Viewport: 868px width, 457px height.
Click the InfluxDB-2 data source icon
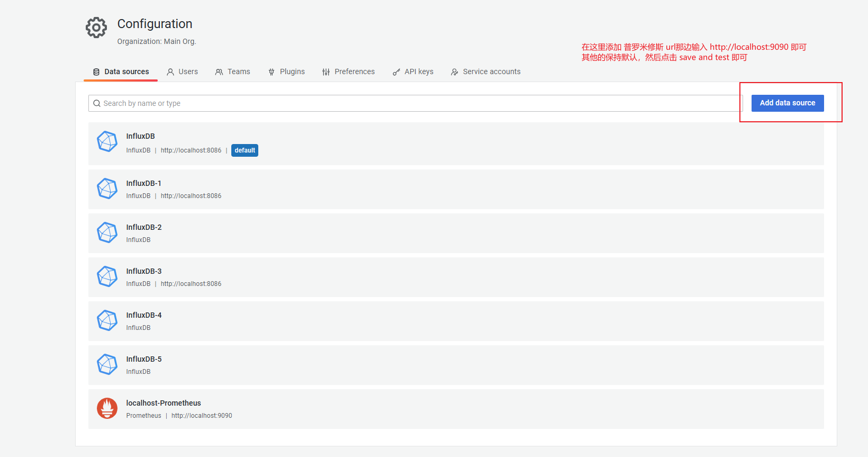click(x=107, y=232)
